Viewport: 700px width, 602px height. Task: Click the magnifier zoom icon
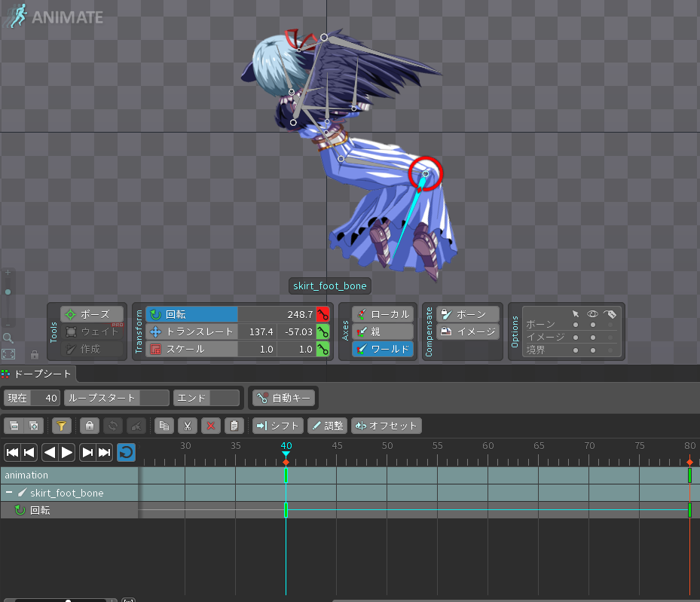click(8, 338)
